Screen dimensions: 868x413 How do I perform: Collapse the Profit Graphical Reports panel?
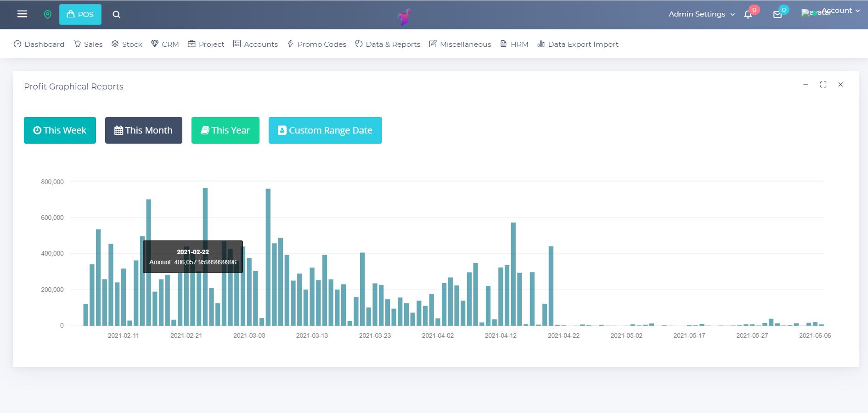pos(806,84)
